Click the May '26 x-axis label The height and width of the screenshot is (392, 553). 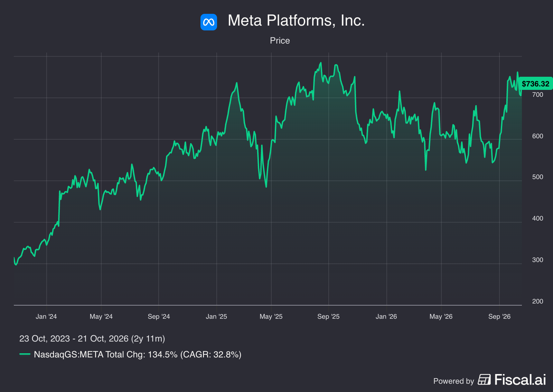point(441,316)
